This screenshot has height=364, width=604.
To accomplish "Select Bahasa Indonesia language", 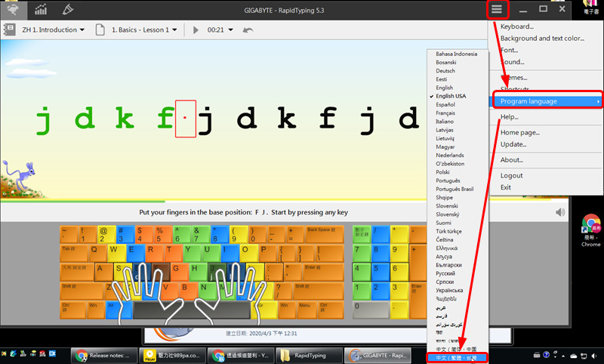I will click(458, 54).
